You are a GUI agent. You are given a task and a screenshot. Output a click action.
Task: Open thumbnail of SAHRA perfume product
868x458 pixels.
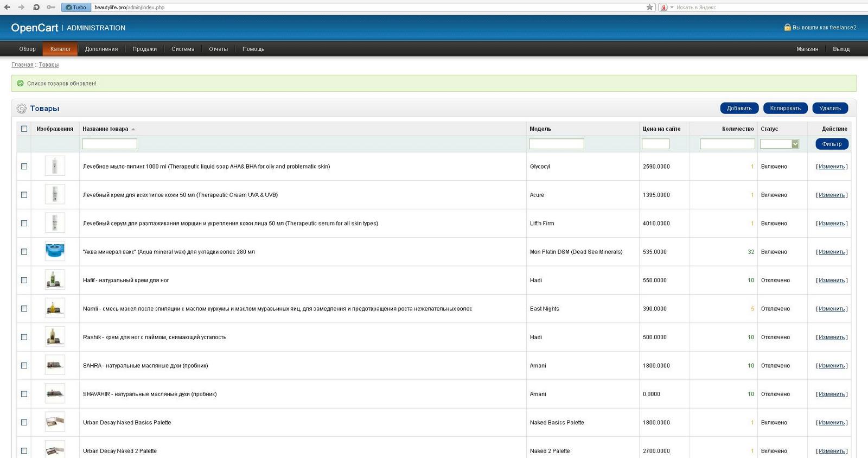[55, 365]
